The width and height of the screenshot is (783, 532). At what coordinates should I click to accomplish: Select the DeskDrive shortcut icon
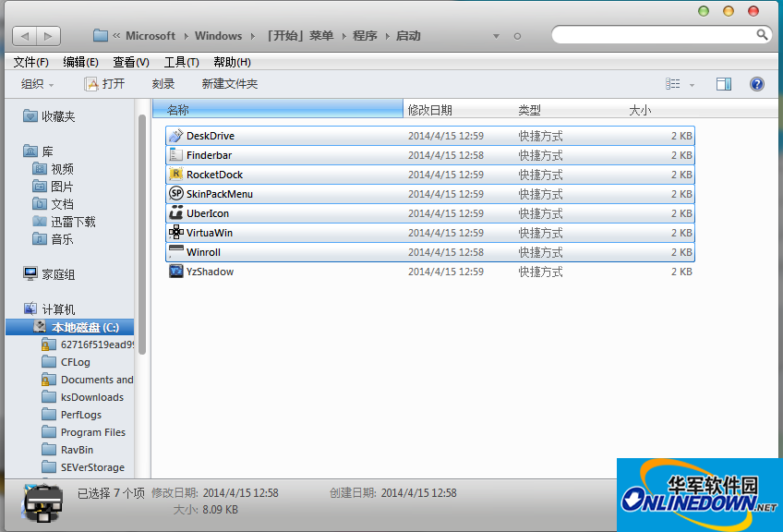coord(175,135)
